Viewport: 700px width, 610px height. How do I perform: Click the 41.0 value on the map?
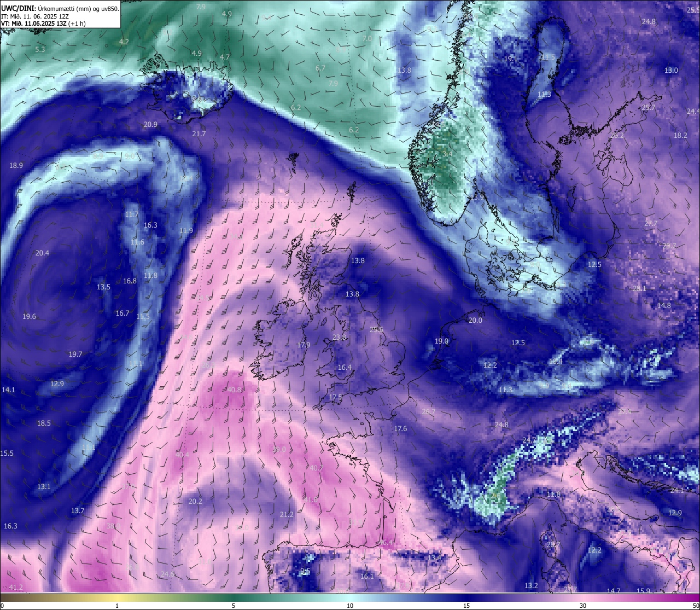pos(310,500)
